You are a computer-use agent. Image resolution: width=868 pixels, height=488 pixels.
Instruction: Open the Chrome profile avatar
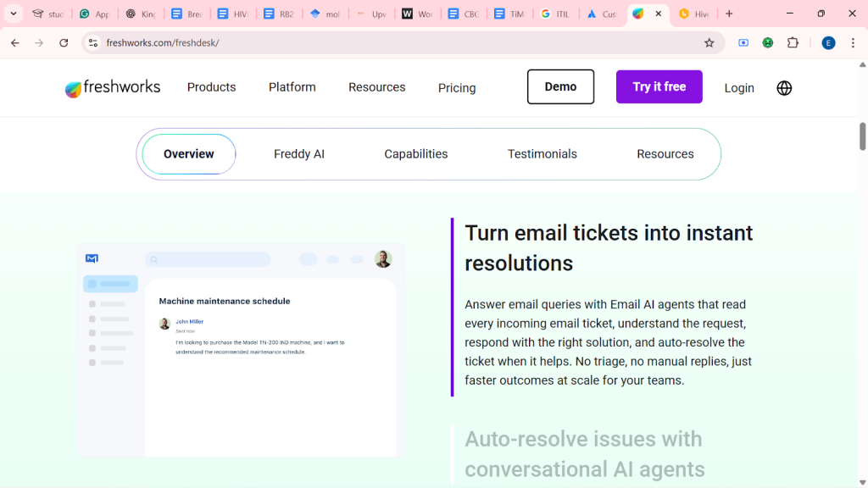click(x=828, y=43)
